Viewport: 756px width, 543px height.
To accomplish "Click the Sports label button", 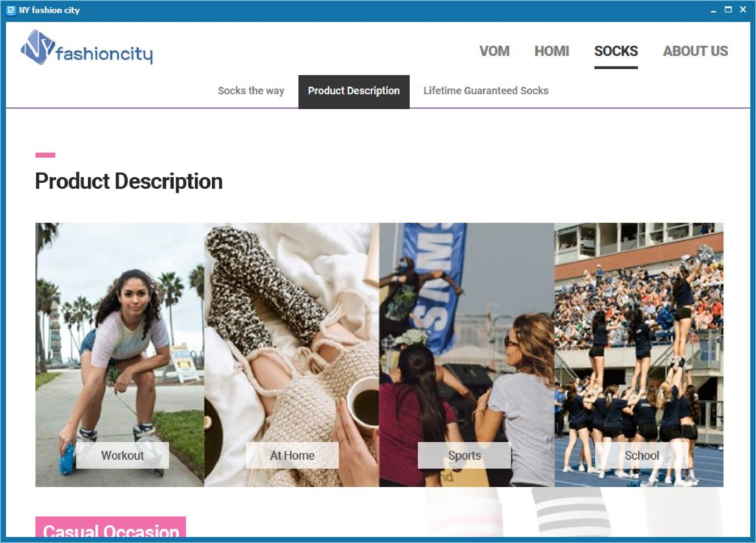I will click(464, 456).
